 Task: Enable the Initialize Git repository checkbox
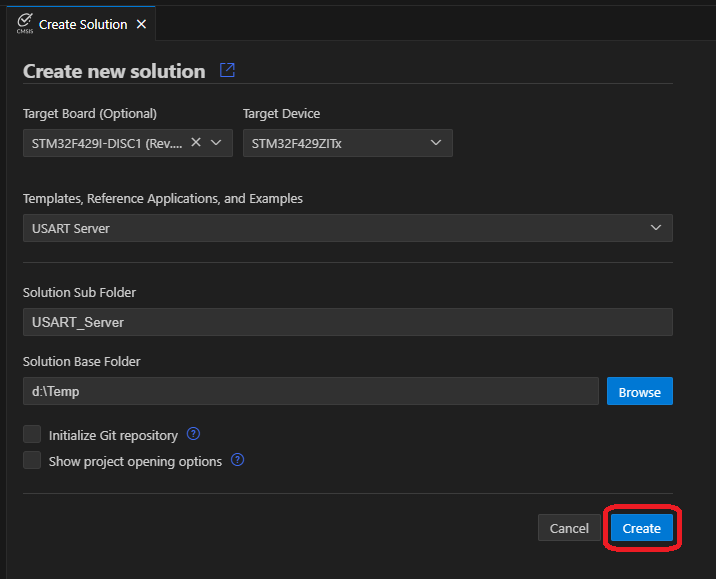(x=32, y=434)
